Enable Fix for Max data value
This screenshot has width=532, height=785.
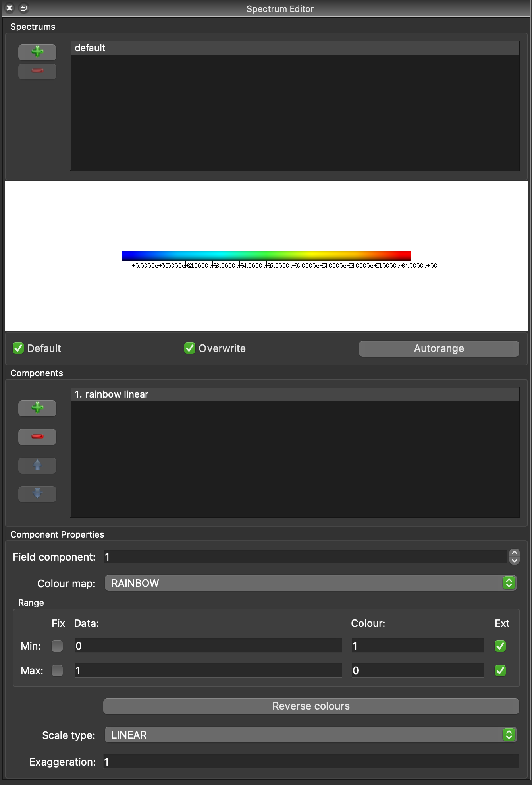[x=57, y=671]
